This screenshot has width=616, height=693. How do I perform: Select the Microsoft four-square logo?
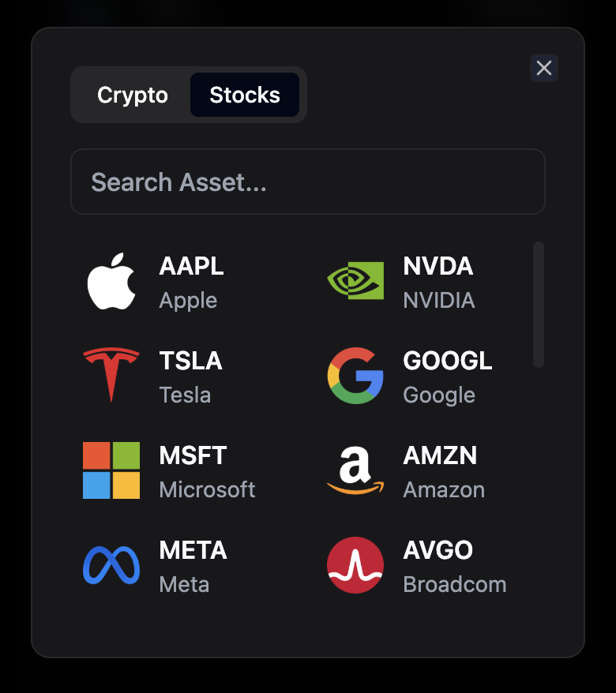[x=111, y=470]
